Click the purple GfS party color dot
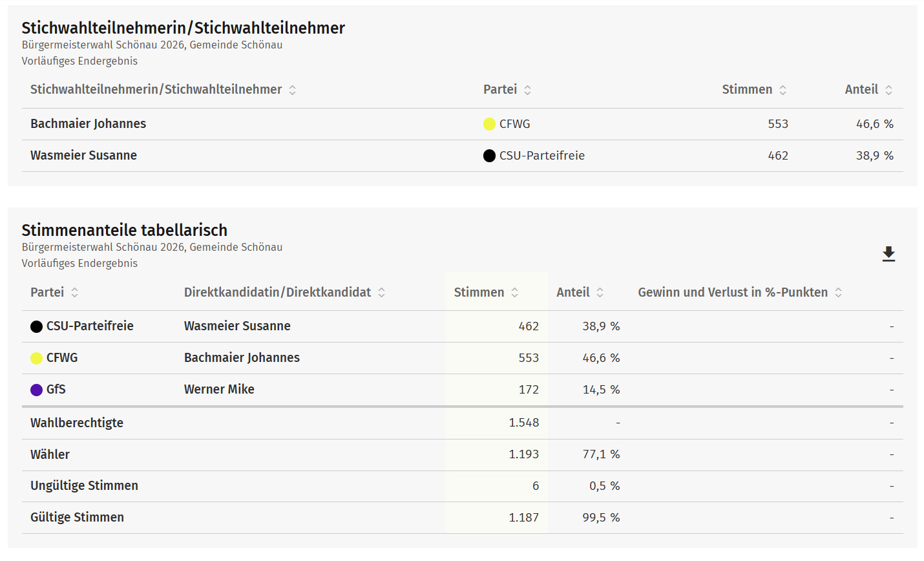 (x=36, y=390)
